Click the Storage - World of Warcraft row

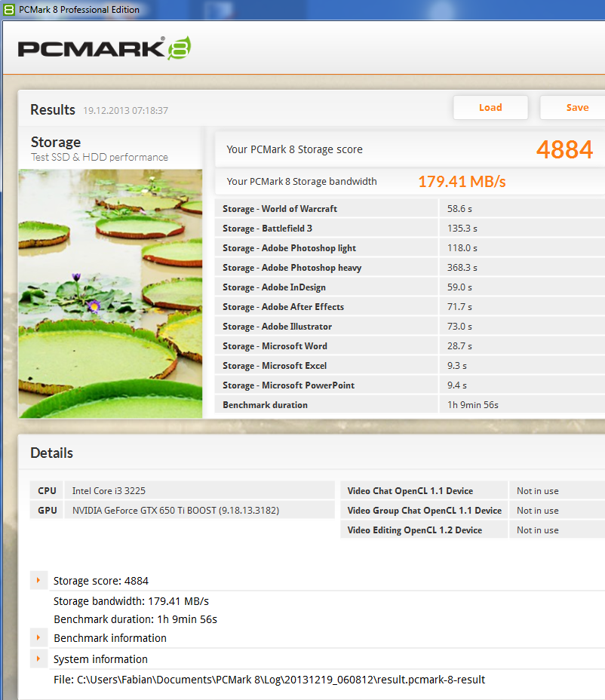(410, 208)
